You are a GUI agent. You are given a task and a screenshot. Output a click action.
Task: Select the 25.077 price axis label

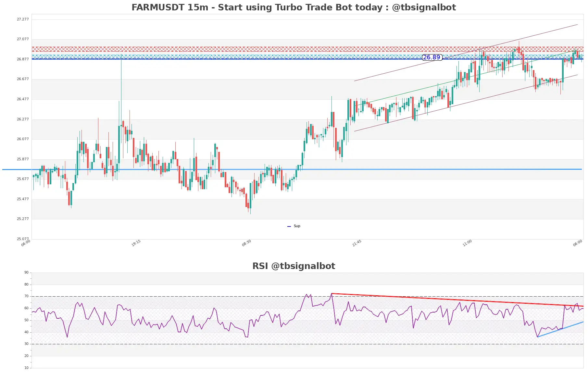pyautogui.click(x=23, y=239)
